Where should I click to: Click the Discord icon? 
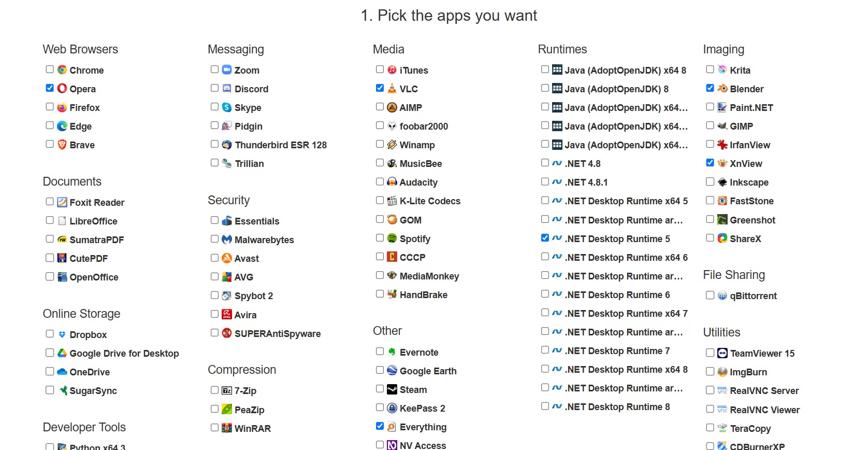227,89
